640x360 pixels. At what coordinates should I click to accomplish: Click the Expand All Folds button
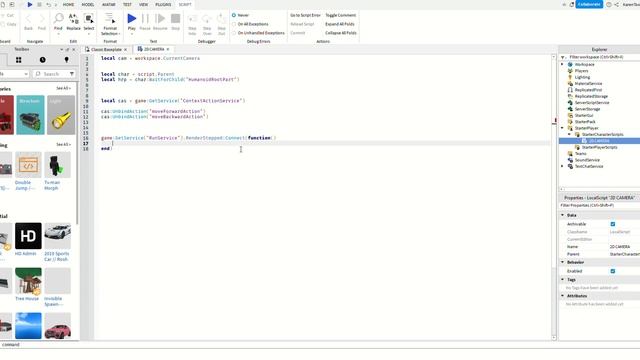click(340, 24)
